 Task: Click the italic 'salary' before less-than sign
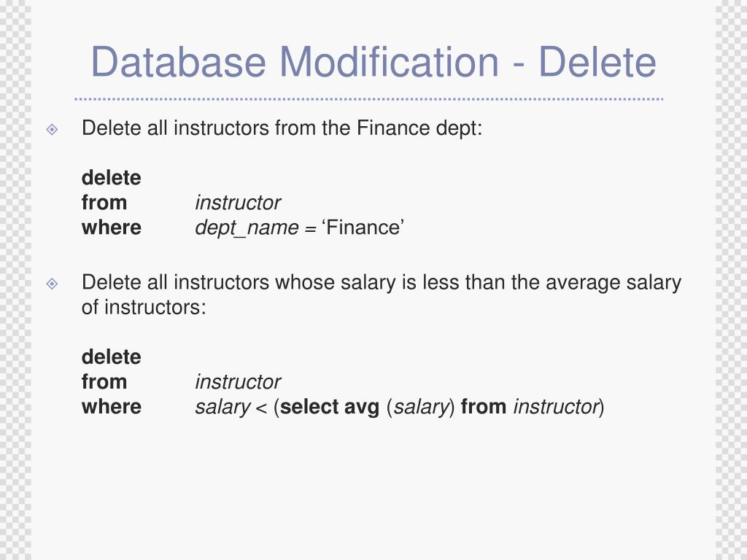(x=222, y=408)
